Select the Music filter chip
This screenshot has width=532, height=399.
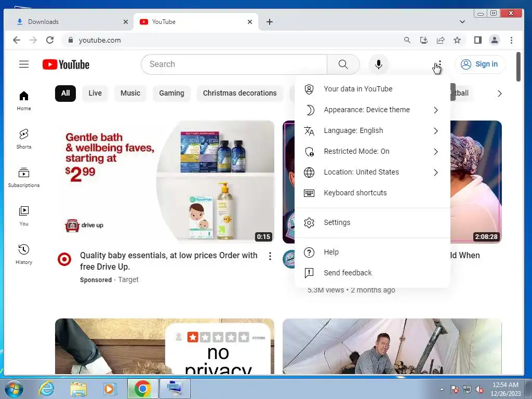pos(130,94)
